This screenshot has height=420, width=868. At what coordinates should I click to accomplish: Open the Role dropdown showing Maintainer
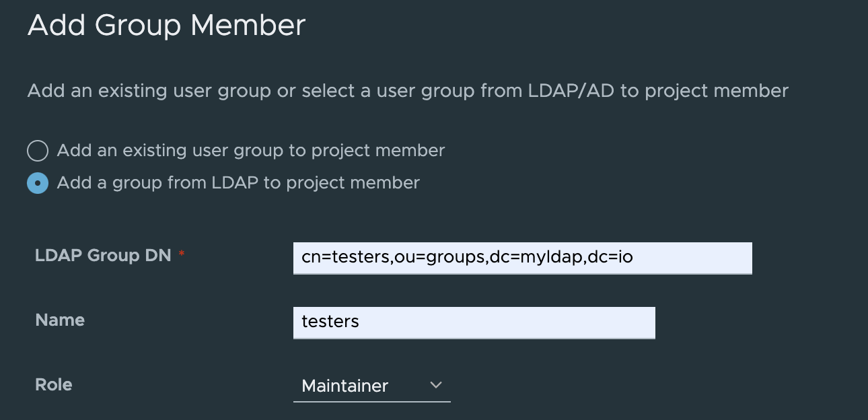click(x=371, y=386)
